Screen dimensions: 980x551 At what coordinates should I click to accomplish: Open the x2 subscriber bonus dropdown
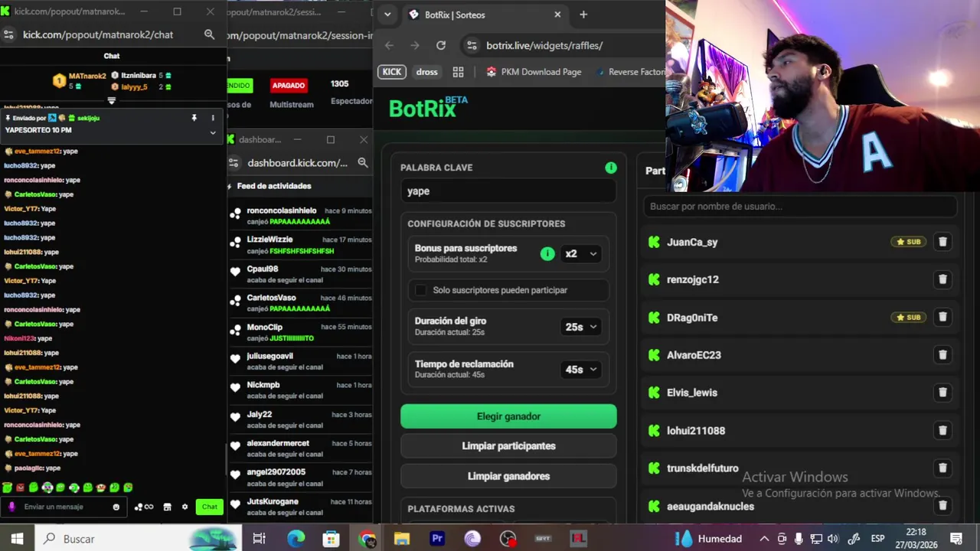580,253
